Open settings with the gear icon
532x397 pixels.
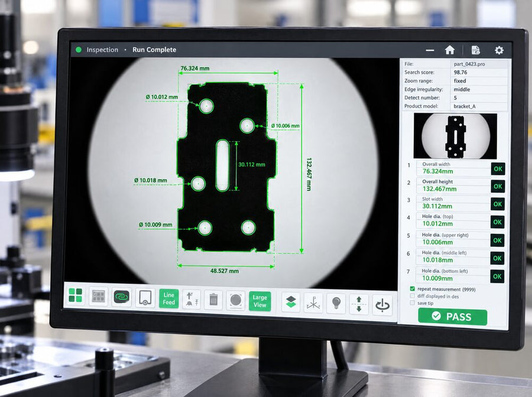click(499, 51)
